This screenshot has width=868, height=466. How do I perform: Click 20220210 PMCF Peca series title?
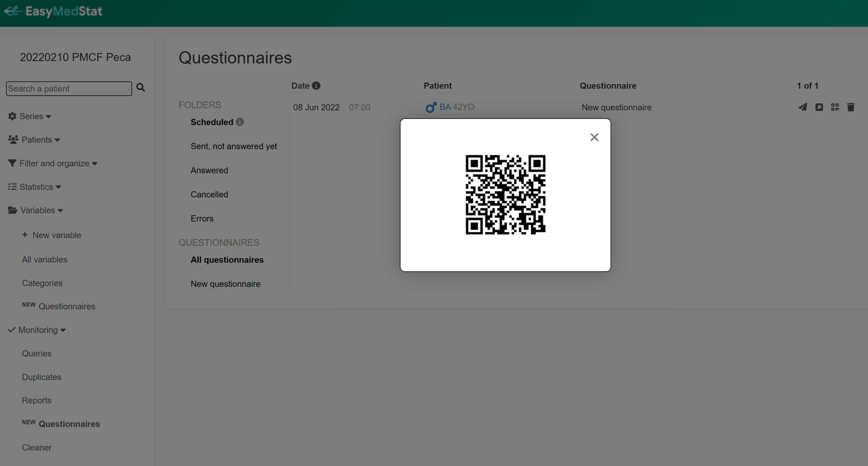pos(75,57)
